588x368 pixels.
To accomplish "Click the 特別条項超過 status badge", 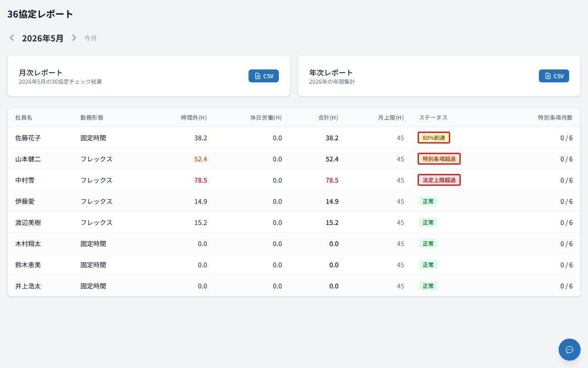I will coord(439,159).
